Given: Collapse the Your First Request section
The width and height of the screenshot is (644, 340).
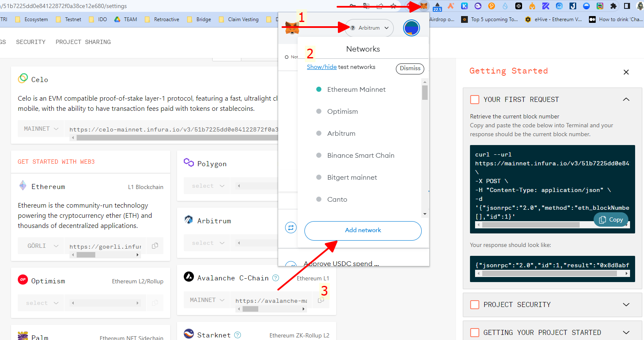Looking at the screenshot, I should 626,99.
